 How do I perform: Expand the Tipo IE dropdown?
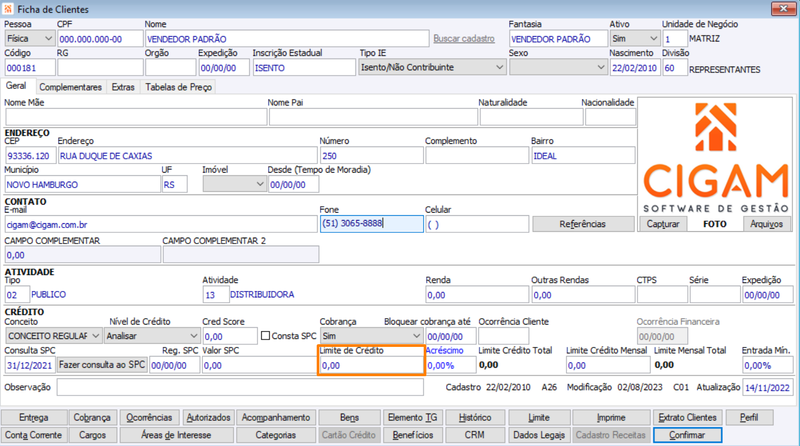[432, 67]
